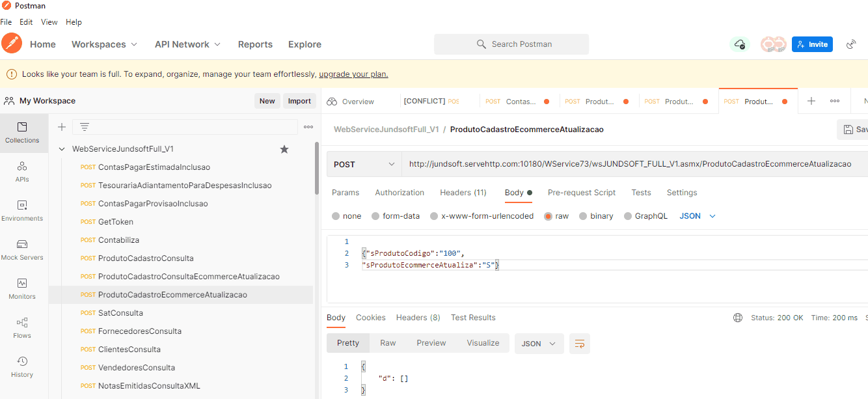The image size is (868, 399).
Task: Open the response Test Results tab
Action: pos(473,318)
